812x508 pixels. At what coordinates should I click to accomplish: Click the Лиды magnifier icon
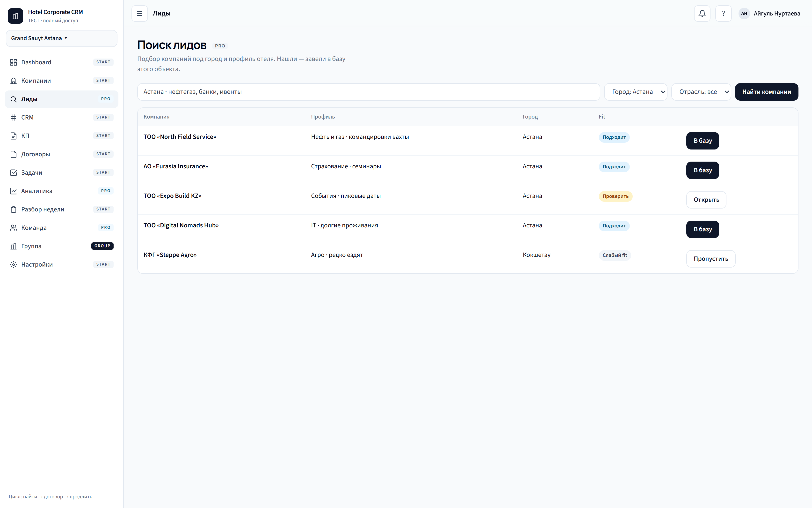pos(14,99)
